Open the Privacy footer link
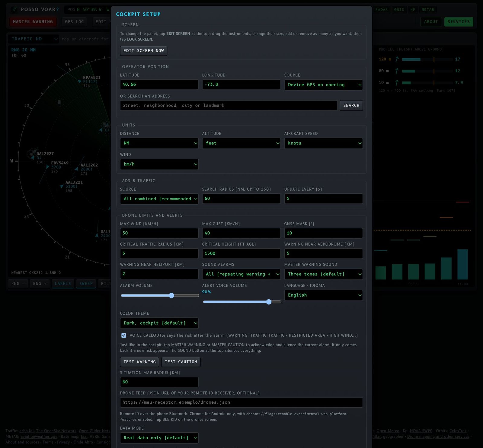Viewport: 483px width, 448px height. (63, 442)
